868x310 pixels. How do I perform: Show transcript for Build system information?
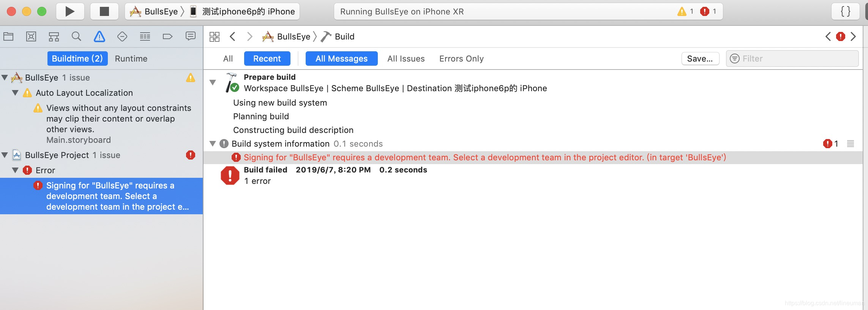(x=851, y=144)
